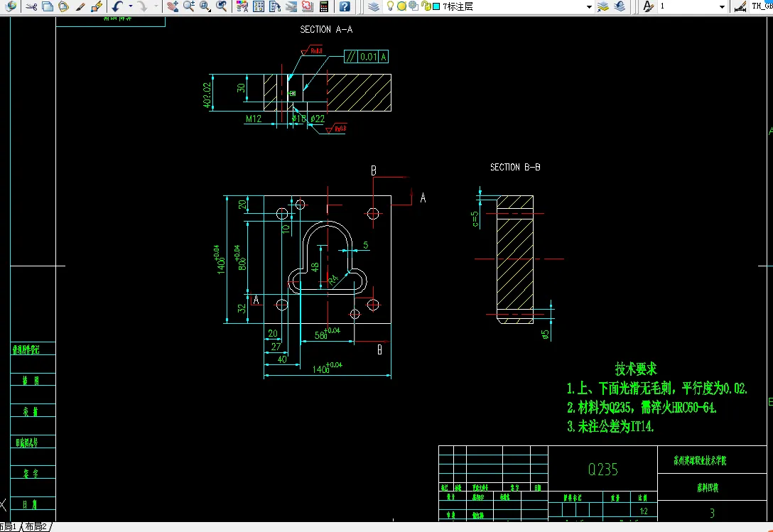Select the 48 dimension in the plan view

point(315,267)
